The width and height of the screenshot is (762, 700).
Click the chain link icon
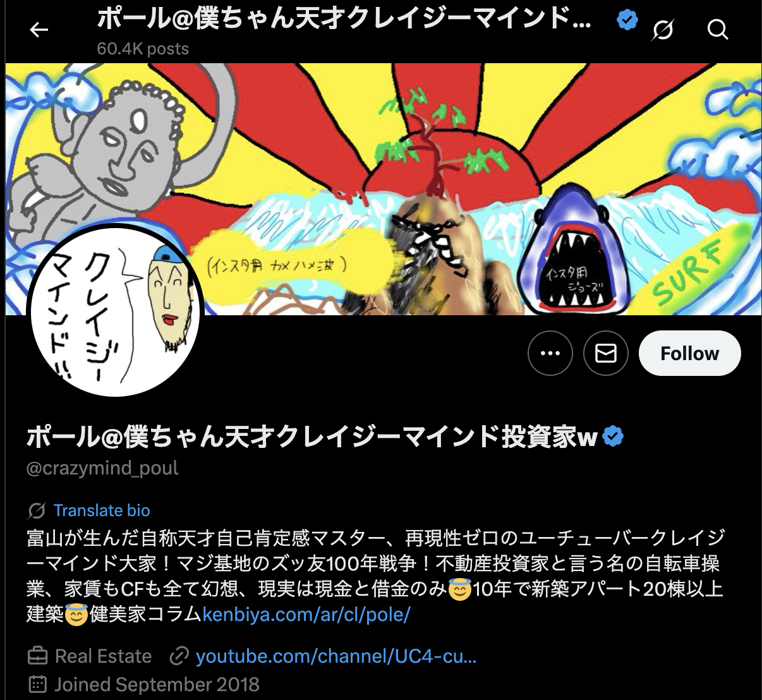pos(179,656)
